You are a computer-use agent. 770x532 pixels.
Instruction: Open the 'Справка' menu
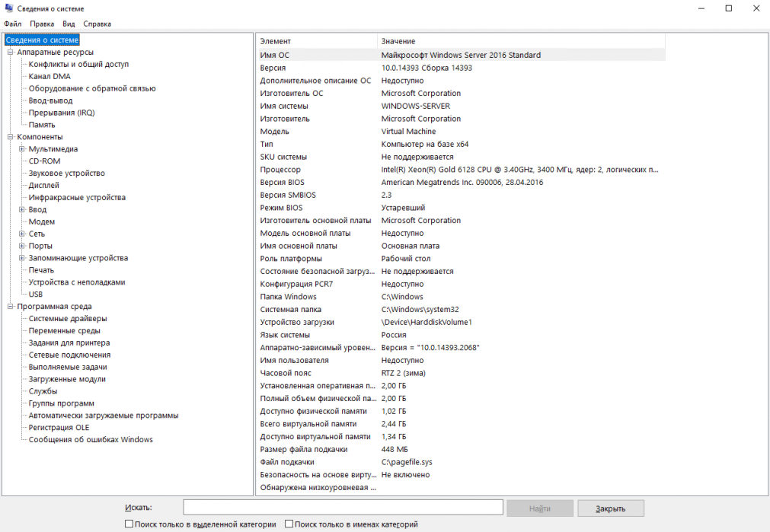[97, 24]
